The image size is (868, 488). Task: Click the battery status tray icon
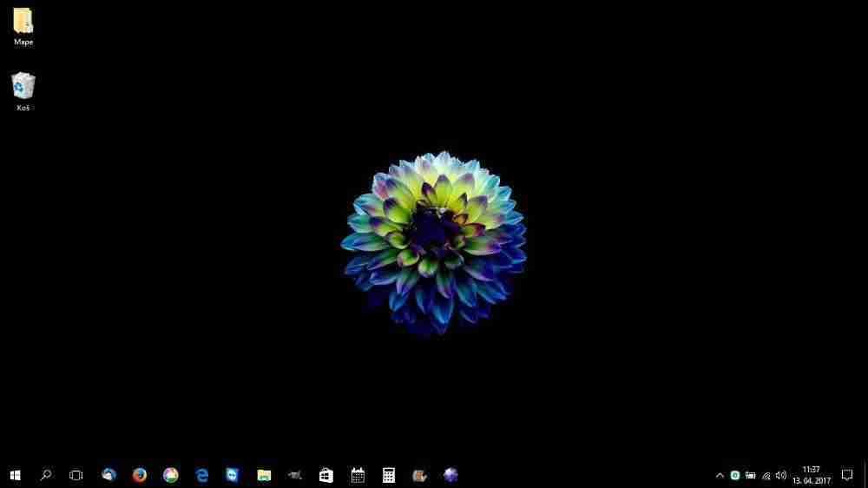coord(751,475)
